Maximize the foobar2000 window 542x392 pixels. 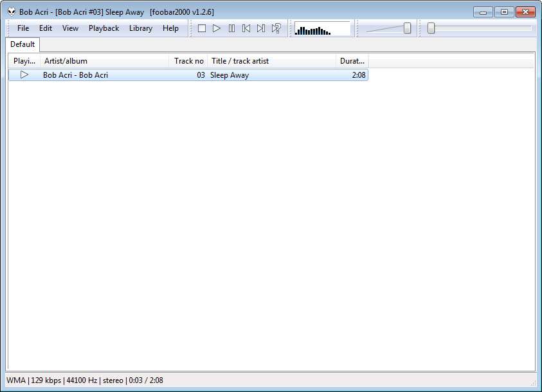[x=504, y=12]
